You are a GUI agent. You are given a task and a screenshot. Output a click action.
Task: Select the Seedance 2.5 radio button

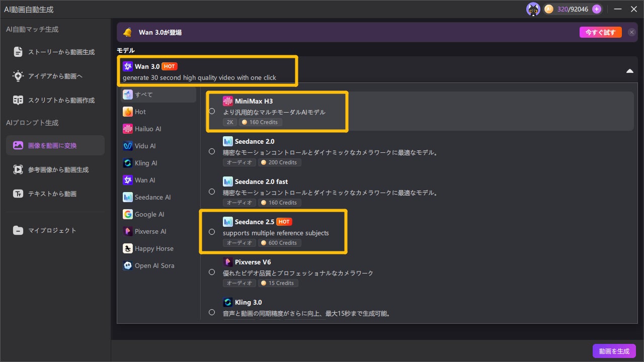[212, 232]
